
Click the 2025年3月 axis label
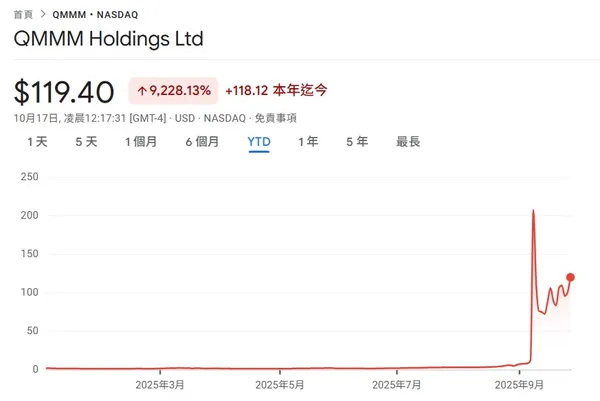(x=159, y=384)
